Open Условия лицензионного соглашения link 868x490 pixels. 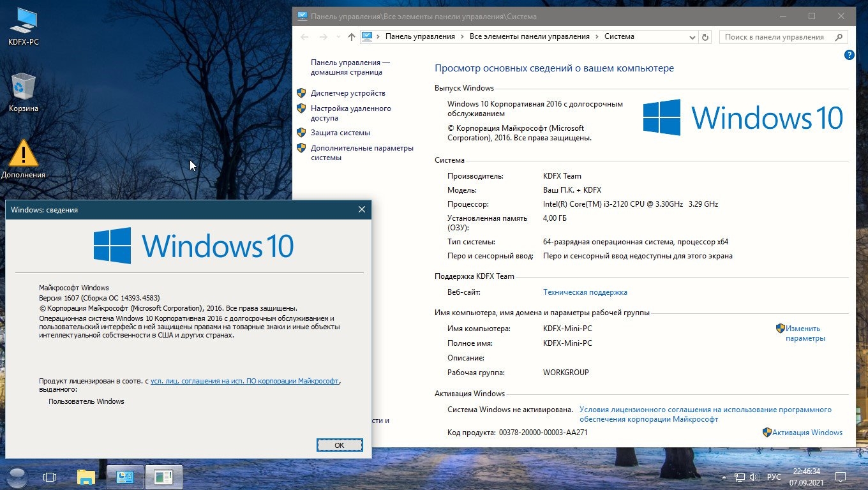[705, 414]
